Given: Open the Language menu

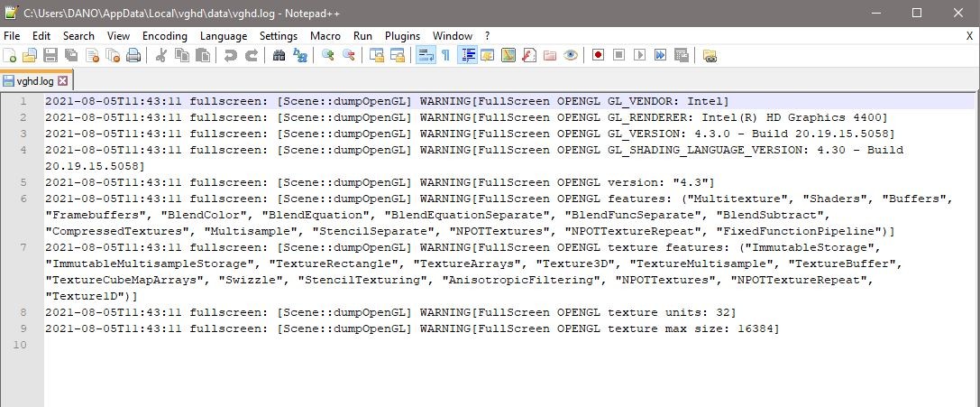Looking at the screenshot, I should [224, 35].
